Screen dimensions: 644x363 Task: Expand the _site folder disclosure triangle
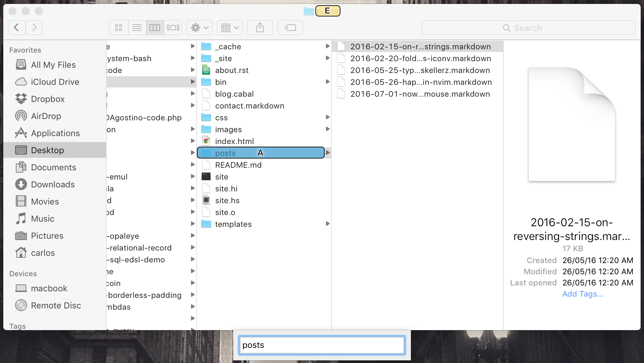[327, 58]
